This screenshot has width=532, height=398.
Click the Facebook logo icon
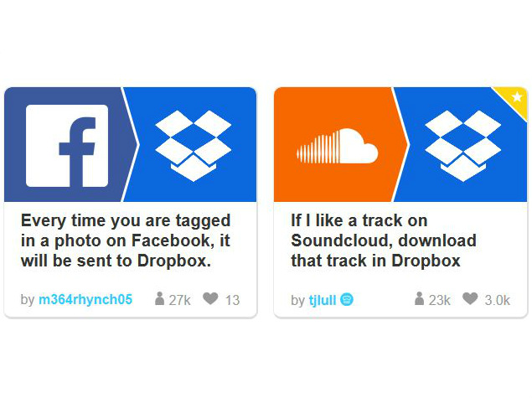[67, 146]
